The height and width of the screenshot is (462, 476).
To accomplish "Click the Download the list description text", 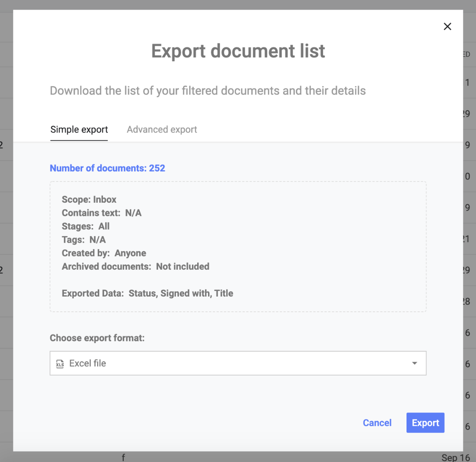I will coord(208,91).
